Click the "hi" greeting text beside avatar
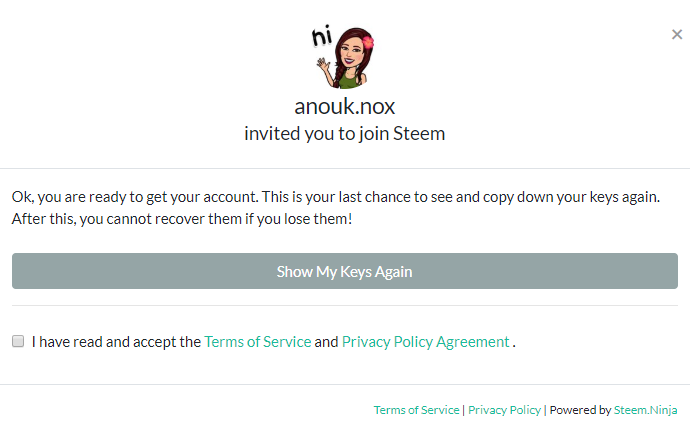The image size is (690, 432). point(321,38)
